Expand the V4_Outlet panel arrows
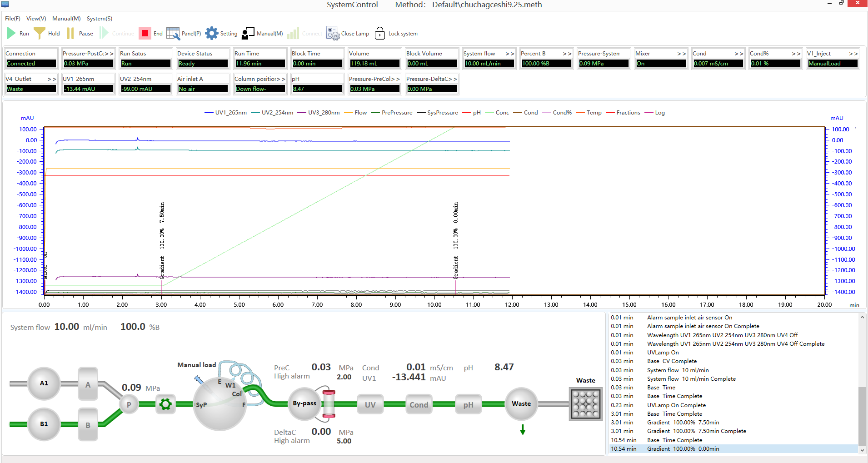 [52, 79]
